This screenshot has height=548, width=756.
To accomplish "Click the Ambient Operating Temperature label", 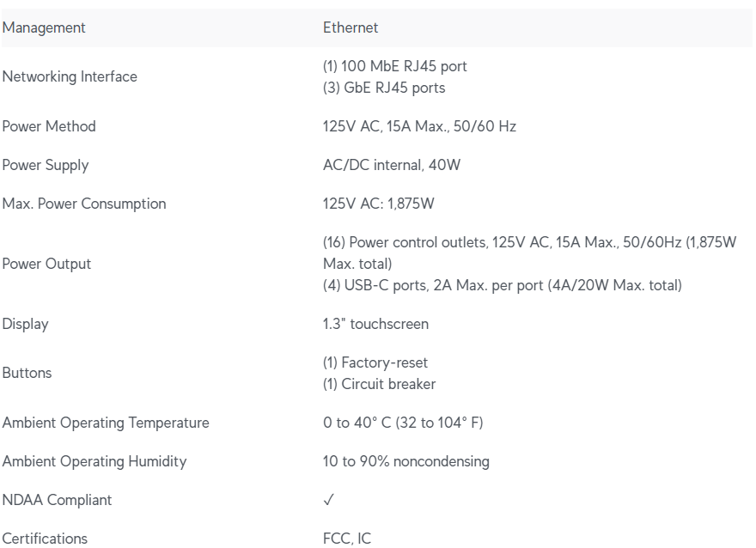I will (x=106, y=423).
